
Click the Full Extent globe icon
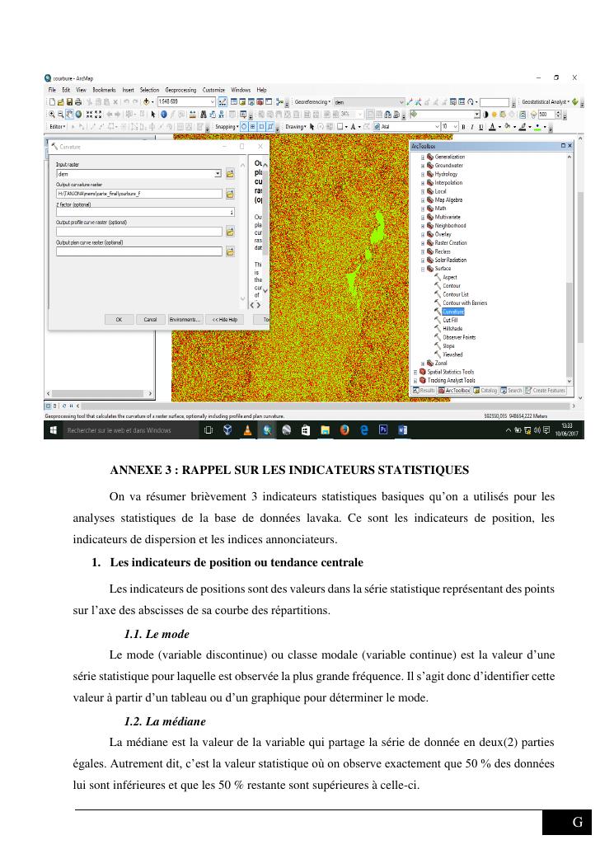tap(78, 115)
